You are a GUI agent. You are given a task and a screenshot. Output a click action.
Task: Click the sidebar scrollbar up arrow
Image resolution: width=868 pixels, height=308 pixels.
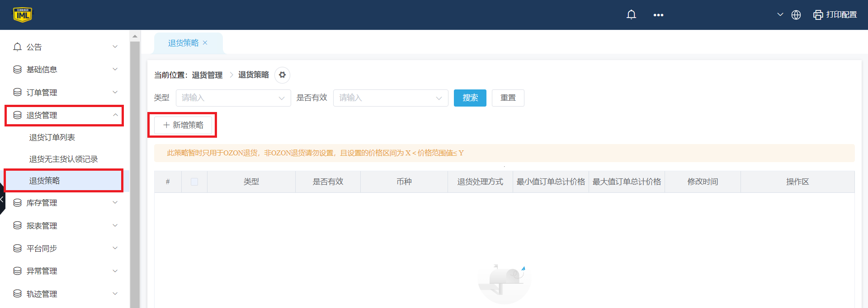click(135, 36)
